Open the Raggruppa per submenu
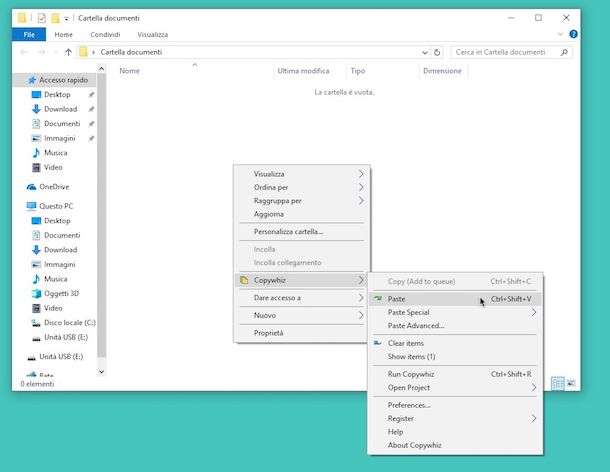 [302, 201]
